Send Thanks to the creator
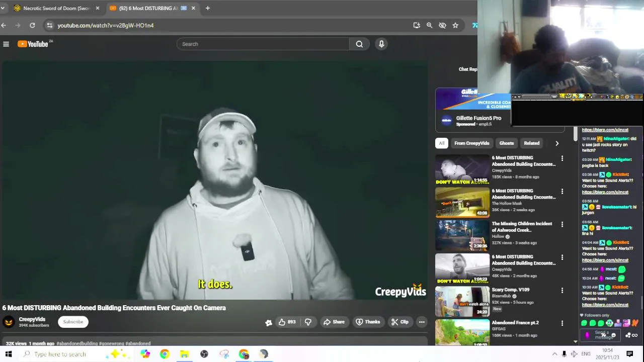The height and width of the screenshot is (362, 644). coord(368,322)
